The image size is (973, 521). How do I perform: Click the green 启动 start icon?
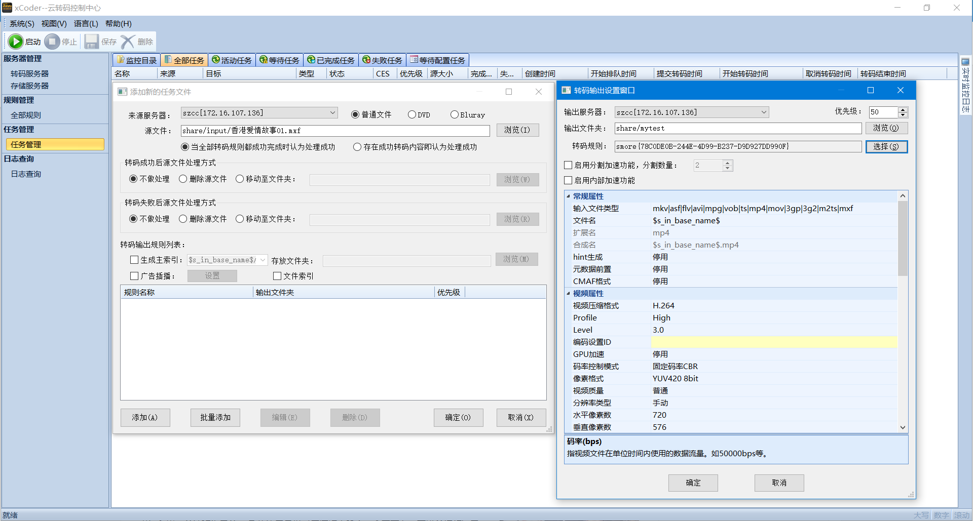click(15, 42)
